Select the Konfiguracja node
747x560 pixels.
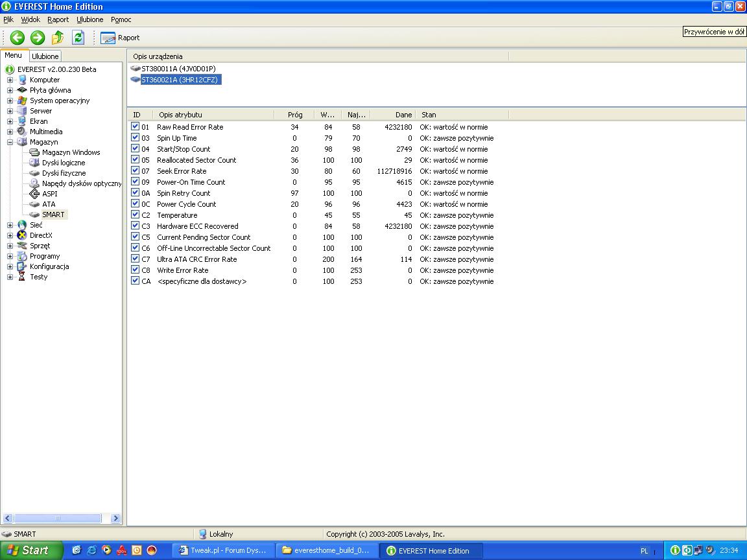(49, 267)
